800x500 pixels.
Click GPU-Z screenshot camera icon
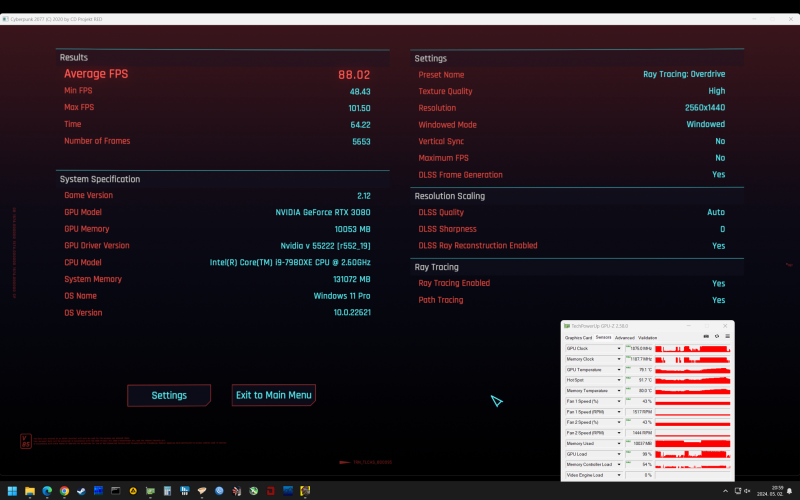[706, 337]
